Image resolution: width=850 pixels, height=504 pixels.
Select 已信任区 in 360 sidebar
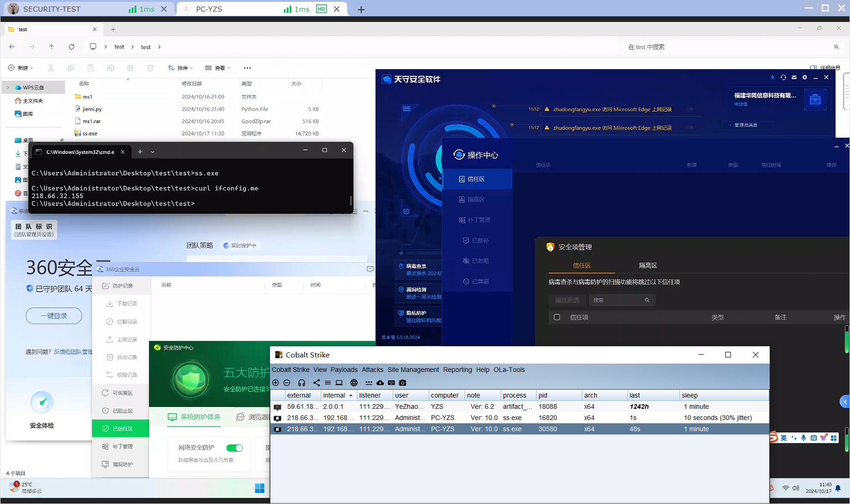pos(120,428)
